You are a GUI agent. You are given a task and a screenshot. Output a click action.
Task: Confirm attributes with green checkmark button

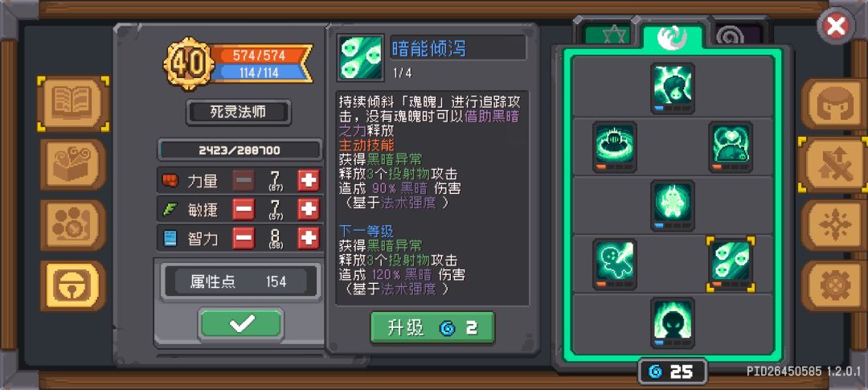(x=241, y=323)
